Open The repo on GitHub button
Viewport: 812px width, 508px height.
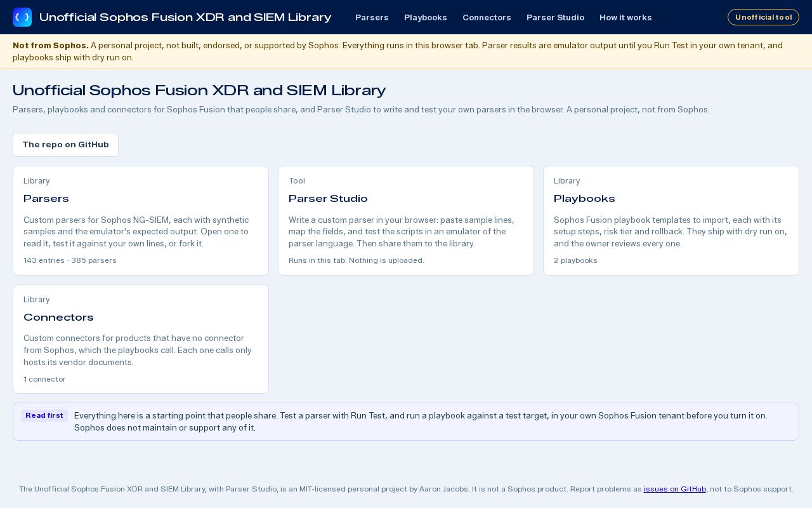point(65,145)
